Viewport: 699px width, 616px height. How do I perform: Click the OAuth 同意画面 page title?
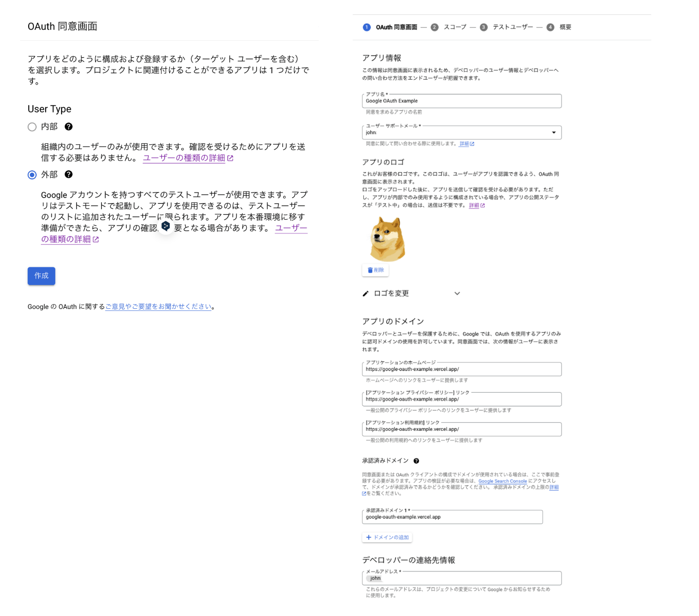click(x=62, y=26)
